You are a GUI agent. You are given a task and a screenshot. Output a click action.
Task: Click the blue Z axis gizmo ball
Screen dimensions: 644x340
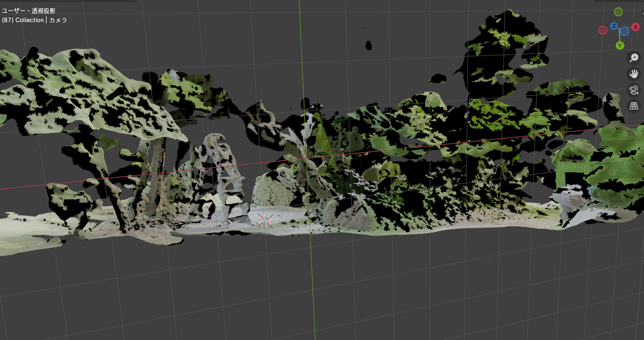coord(614,26)
